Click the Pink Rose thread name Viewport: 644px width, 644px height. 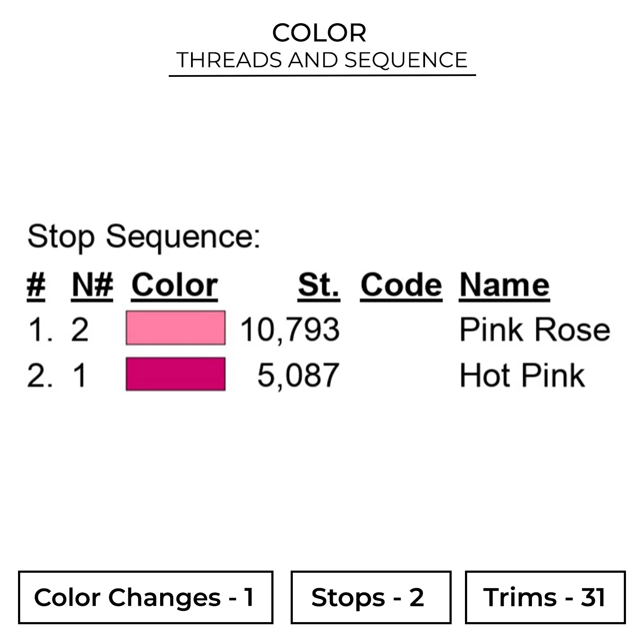(x=535, y=330)
